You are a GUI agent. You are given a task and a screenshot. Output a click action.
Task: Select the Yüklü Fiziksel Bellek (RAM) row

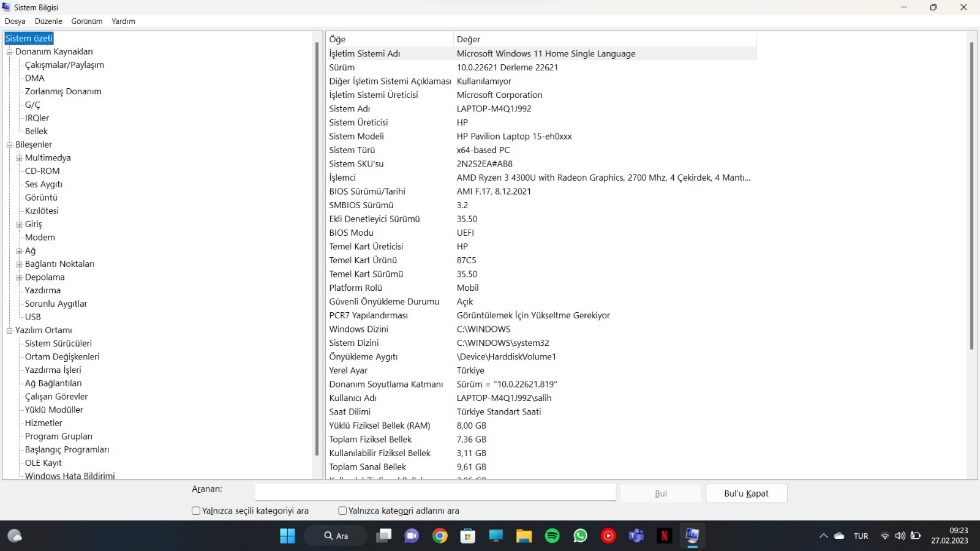(x=541, y=425)
